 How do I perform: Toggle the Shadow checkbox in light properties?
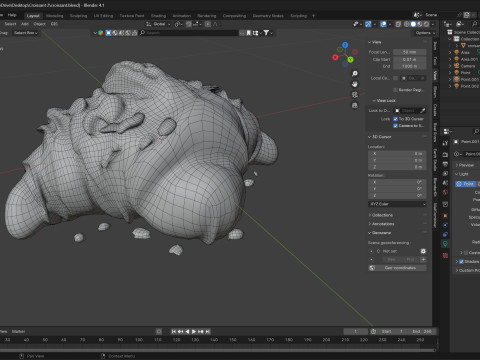pyautogui.click(x=462, y=261)
